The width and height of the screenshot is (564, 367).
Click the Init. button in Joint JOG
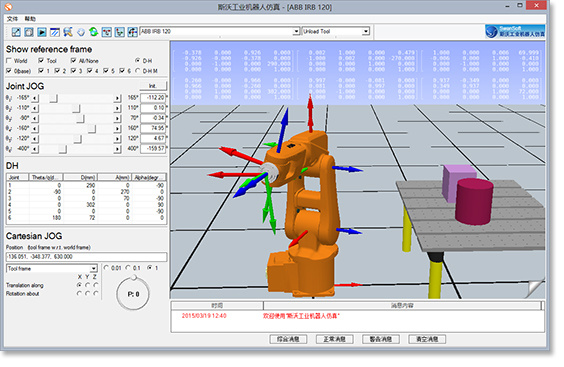click(x=153, y=86)
